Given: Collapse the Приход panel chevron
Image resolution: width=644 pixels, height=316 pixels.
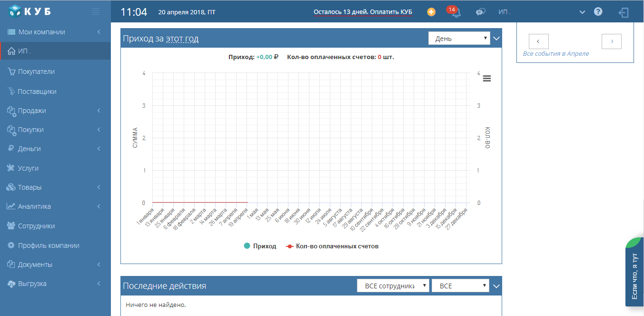Looking at the screenshot, I should coord(496,39).
